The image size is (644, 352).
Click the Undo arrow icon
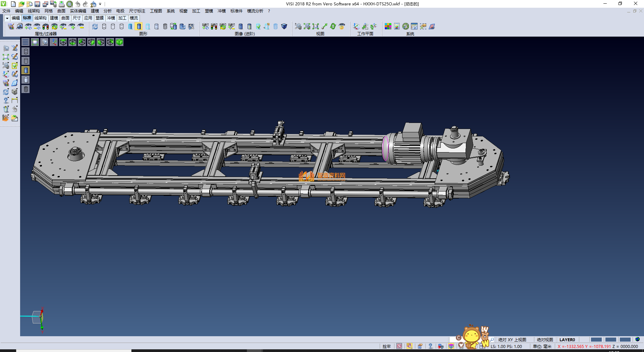click(78, 4)
